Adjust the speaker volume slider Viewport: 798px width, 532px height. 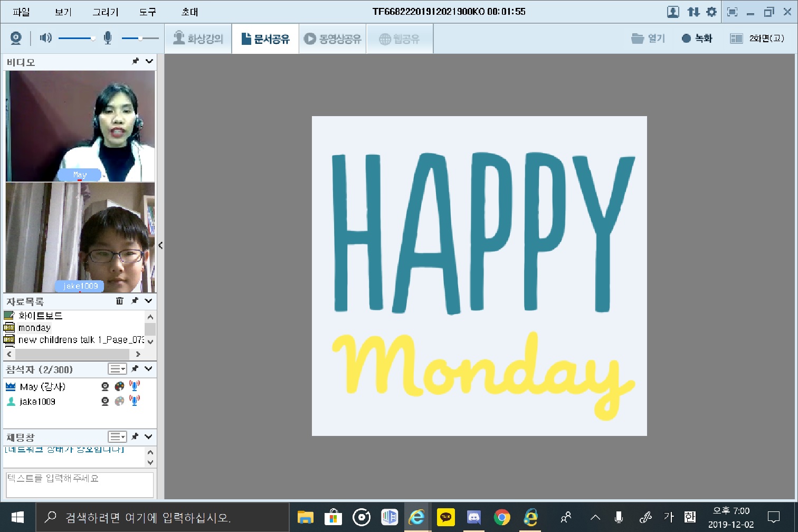click(x=93, y=38)
